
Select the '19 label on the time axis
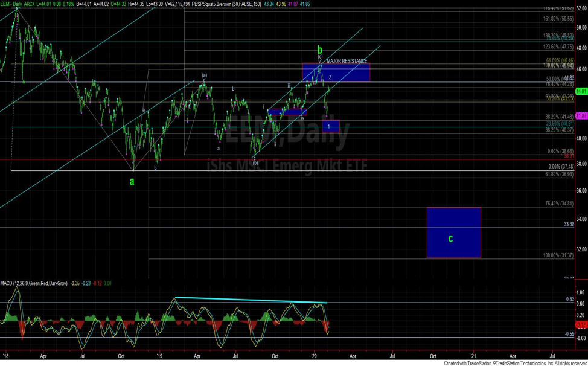[x=159, y=356]
